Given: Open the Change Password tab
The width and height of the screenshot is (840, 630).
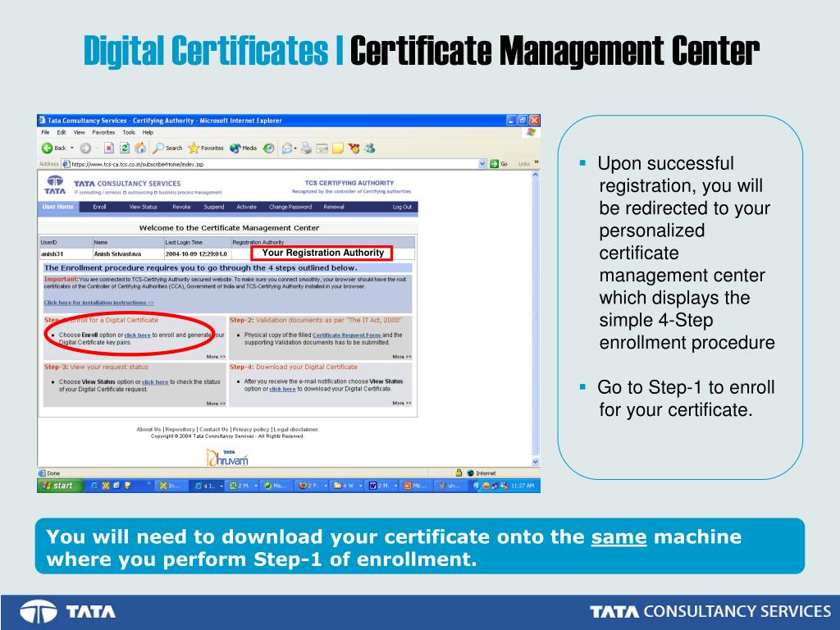Looking at the screenshot, I should [290, 207].
